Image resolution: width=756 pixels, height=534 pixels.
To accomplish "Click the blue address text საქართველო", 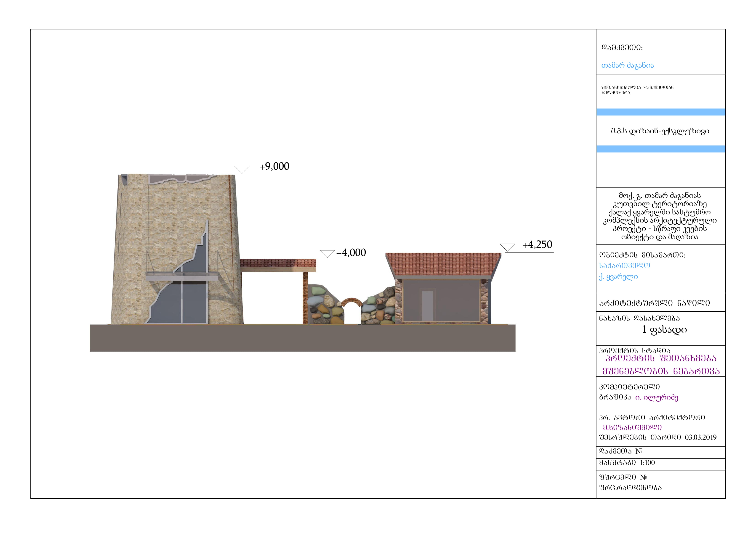I will pyautogui.click(x=624, y=265).
